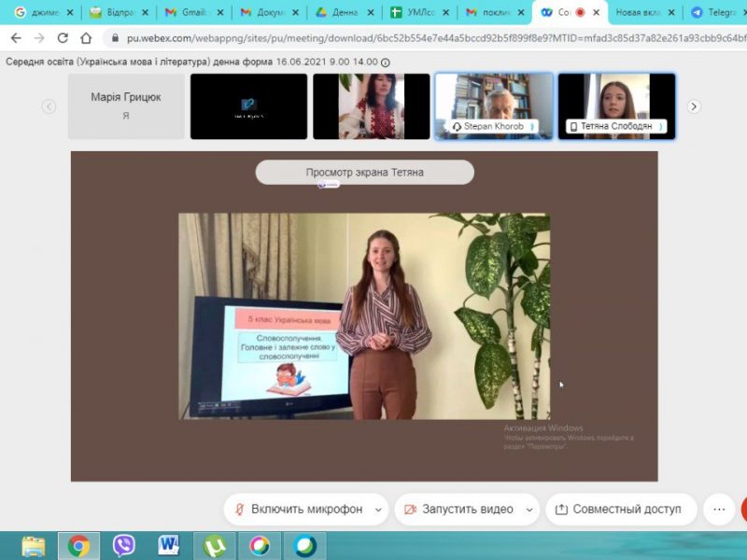Select Stepan Khorob video thumbnail
This screenshot has height=560, width=747.
click(x=493, y=106)
